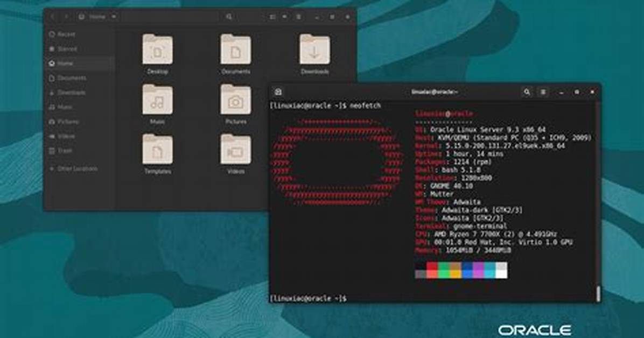Open the terminal hamburger menu
The width and height of the screenshot is (644, 338).
pos(543,92)
